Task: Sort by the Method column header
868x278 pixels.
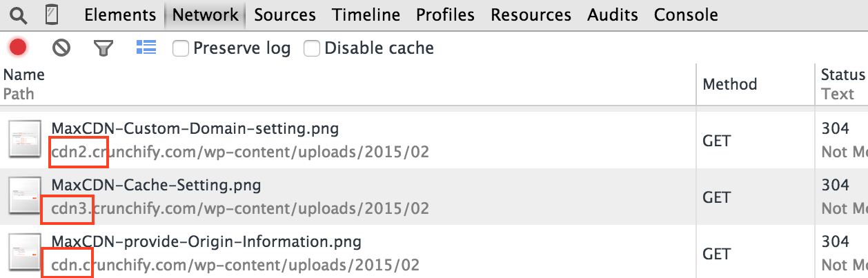Action: (730, 84)
